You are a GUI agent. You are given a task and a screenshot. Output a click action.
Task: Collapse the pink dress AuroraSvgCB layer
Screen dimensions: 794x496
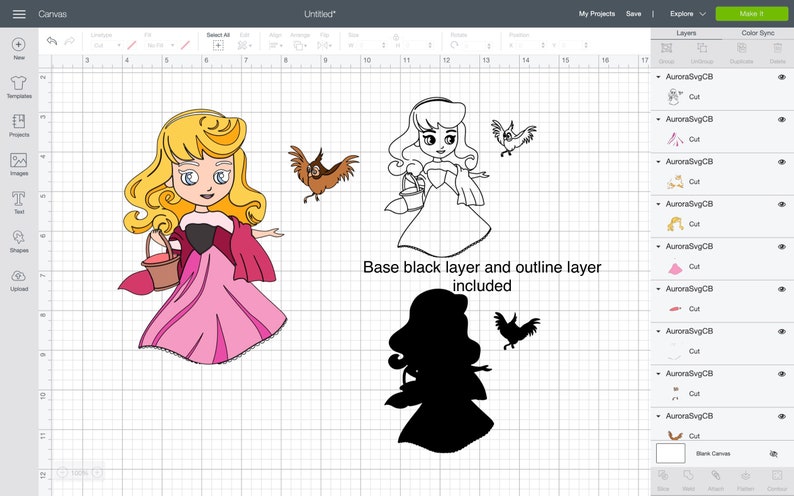(x=658, y=246)
